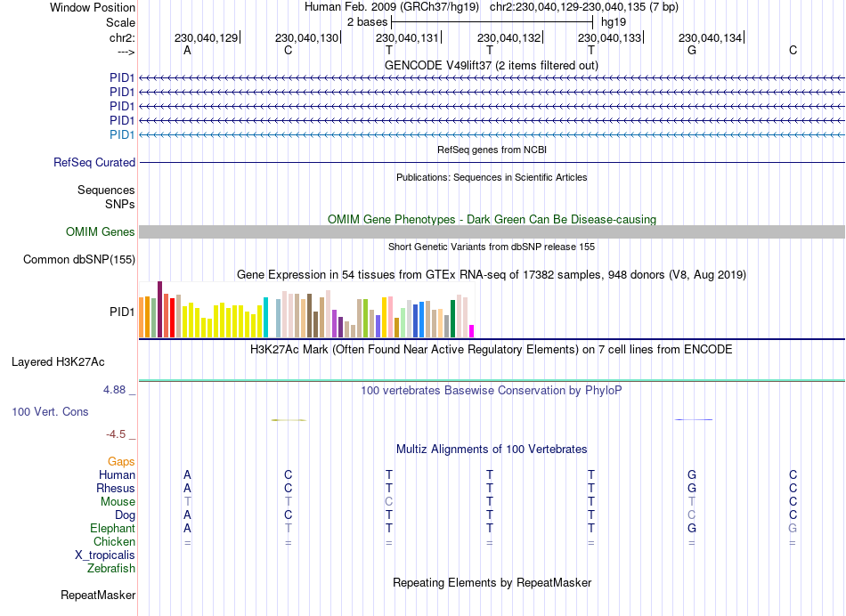The height and width of the screenshot is (616, 846).
Task: Click the chr2: ruler label
Action: [122, 37]
